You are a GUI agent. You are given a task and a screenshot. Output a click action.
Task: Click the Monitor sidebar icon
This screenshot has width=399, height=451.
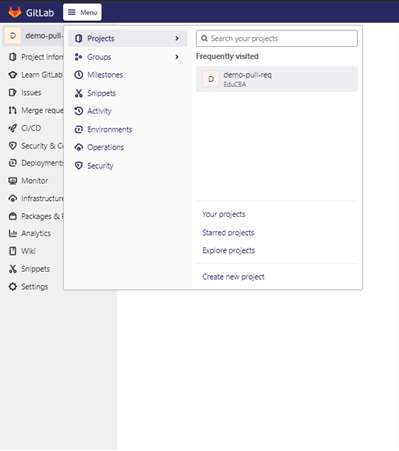(13, 181)
